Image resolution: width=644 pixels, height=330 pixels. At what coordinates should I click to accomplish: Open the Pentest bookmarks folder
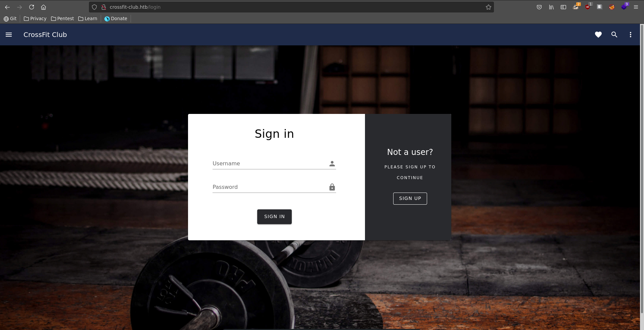click(x=62, y=18)
